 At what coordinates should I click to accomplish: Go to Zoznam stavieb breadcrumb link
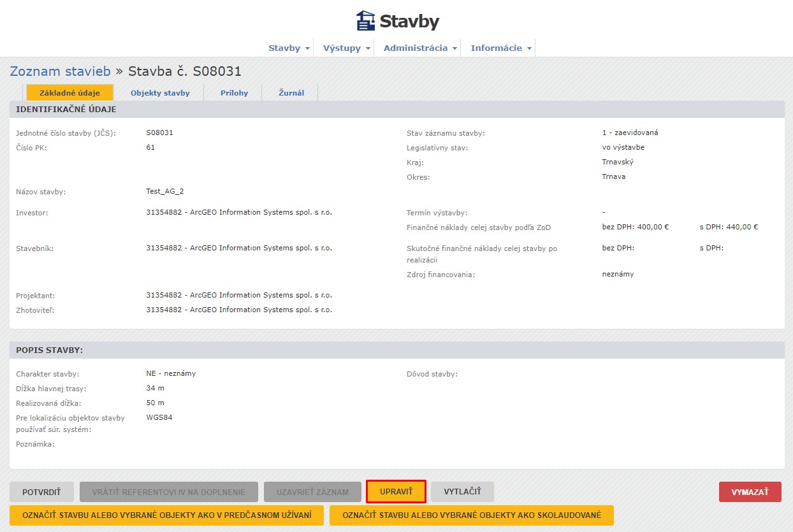pyautogui.click(x=60, y=71)
